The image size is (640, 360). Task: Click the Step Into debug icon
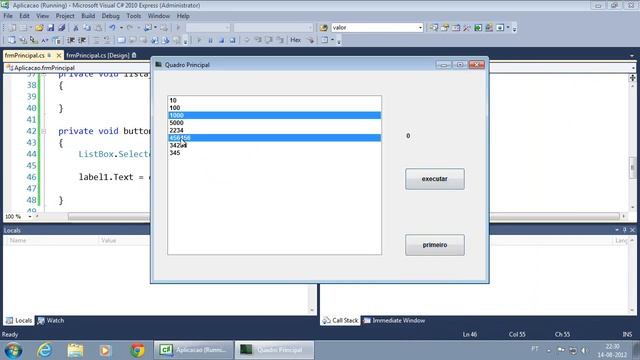click(258, 40)
